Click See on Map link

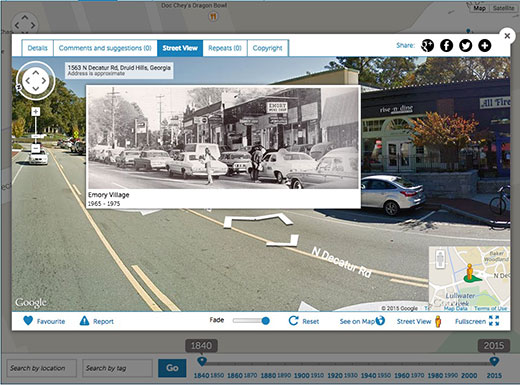pos(362,321)
